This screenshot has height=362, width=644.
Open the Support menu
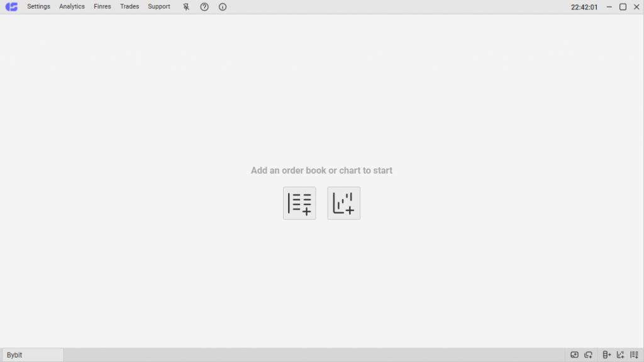coord(159,7)
